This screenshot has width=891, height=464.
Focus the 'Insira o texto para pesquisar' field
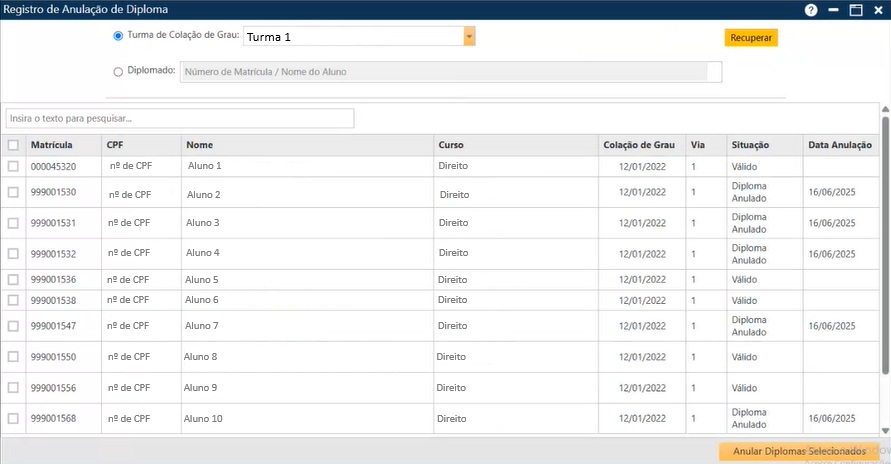(180, 119)
